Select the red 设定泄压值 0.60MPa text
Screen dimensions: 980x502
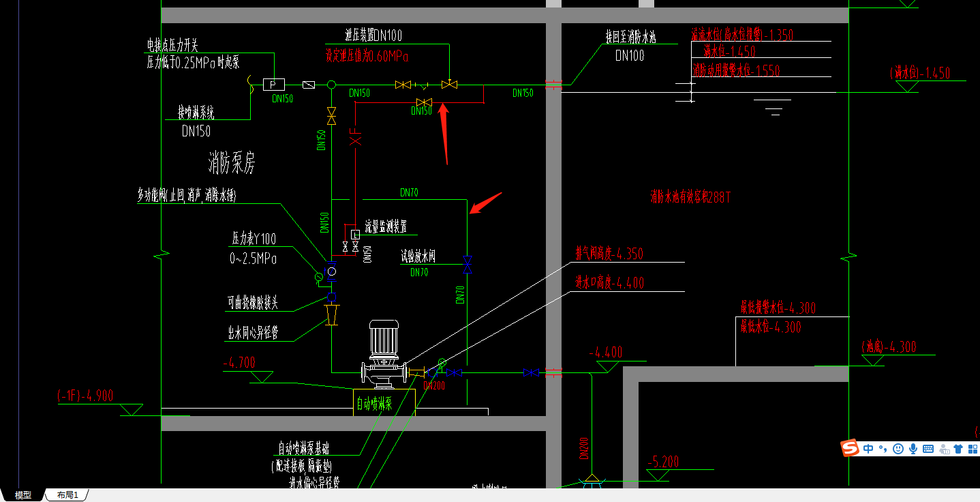(x=367, y=55)
